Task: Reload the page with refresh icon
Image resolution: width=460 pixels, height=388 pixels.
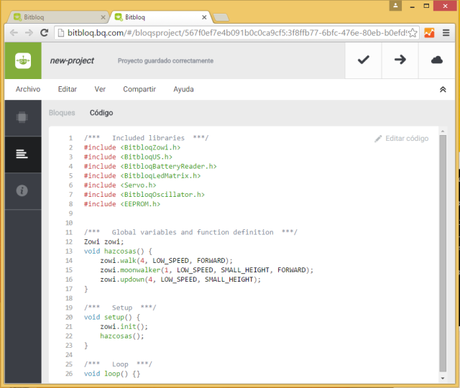Action: click(x=44, y=33)
